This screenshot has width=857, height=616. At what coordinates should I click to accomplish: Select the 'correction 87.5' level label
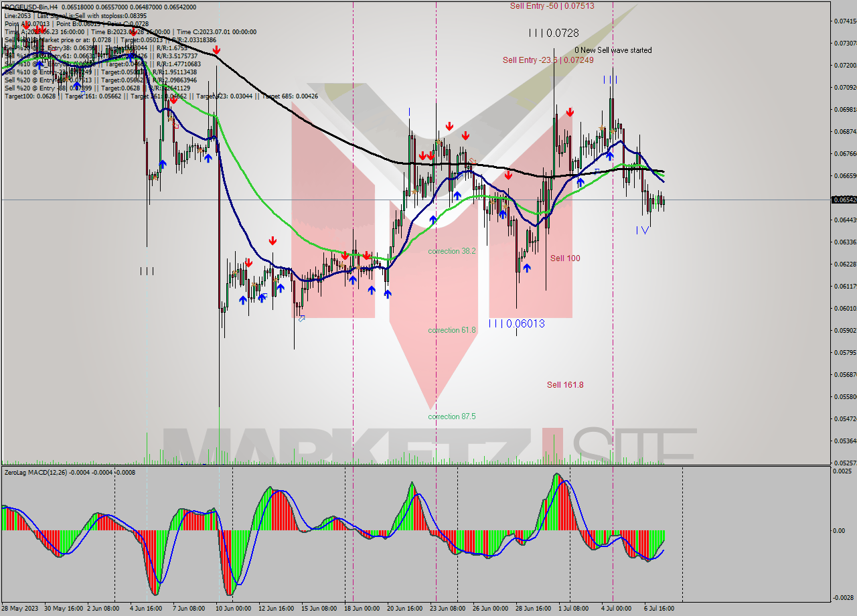click(x=452, y=416)
